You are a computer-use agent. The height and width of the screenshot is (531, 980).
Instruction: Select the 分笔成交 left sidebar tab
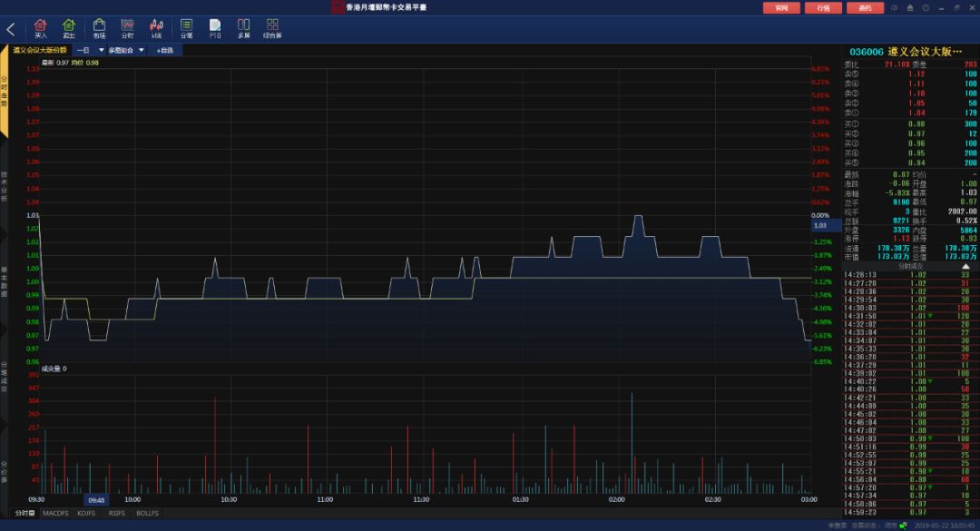point(4,377)
